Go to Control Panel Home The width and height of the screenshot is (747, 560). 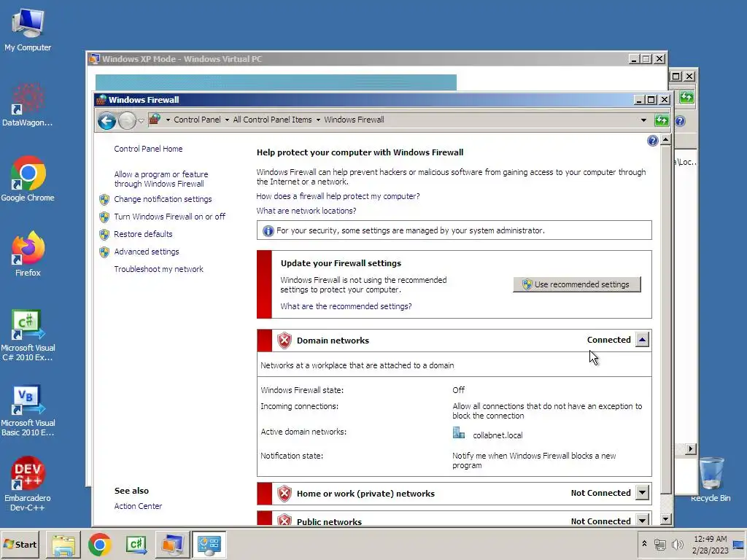[148, 149]
